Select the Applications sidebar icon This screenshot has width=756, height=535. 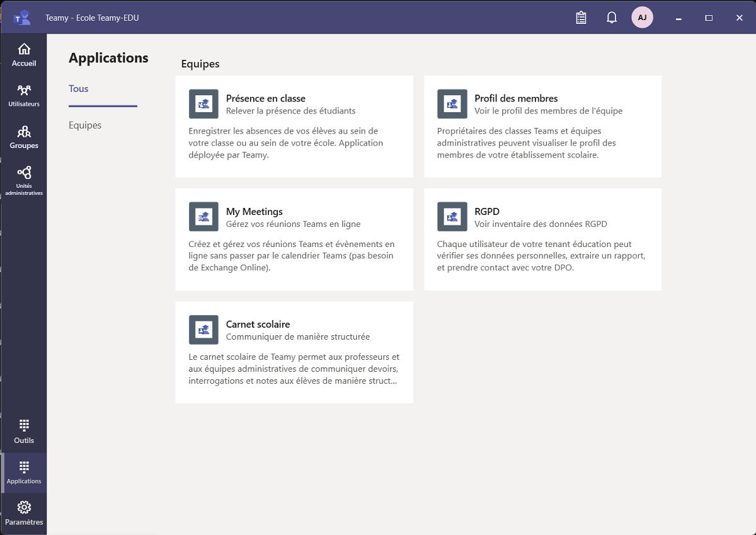pyautogui.click(x=24, y=467)
